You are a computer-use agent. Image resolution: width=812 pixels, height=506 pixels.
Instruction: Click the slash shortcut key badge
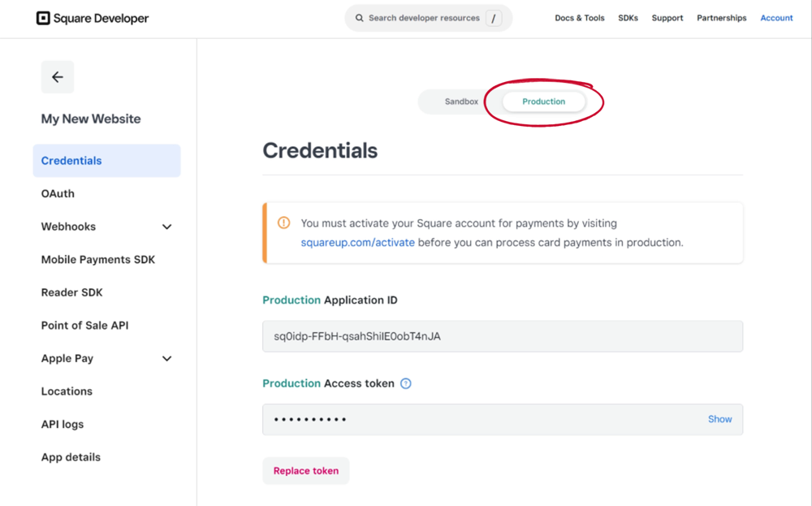click(494, 18)
